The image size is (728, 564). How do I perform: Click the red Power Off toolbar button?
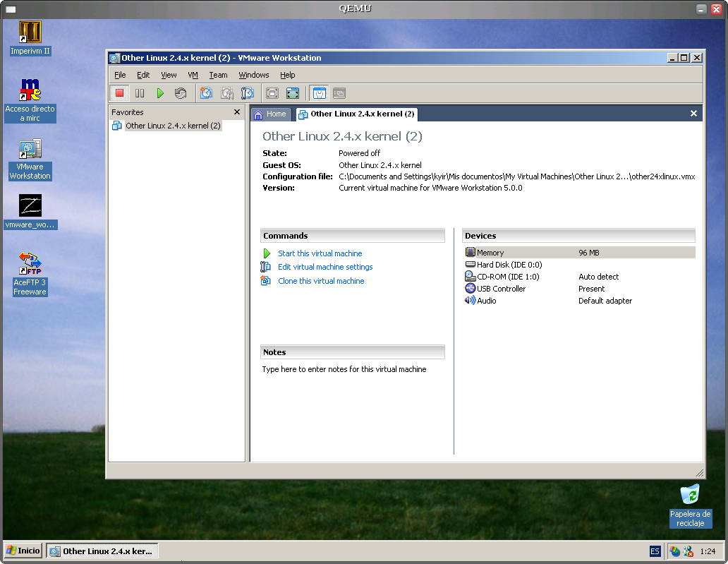[x=119, y=93]
